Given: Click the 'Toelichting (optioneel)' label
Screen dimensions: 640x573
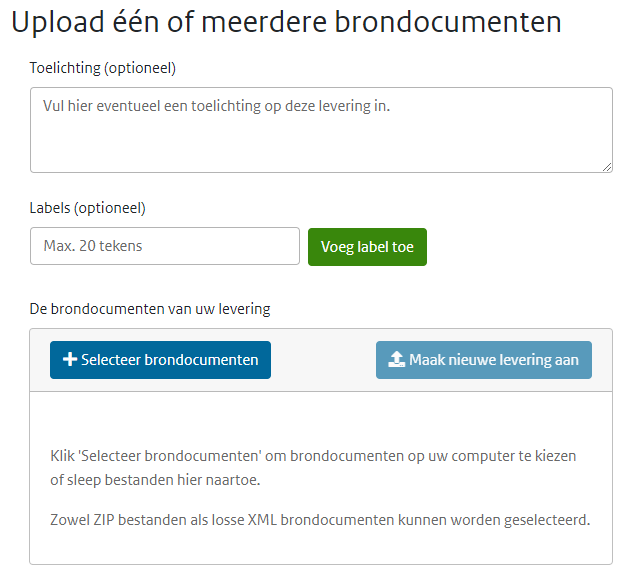Looking at the screenshot, I should tap(103, 68).
